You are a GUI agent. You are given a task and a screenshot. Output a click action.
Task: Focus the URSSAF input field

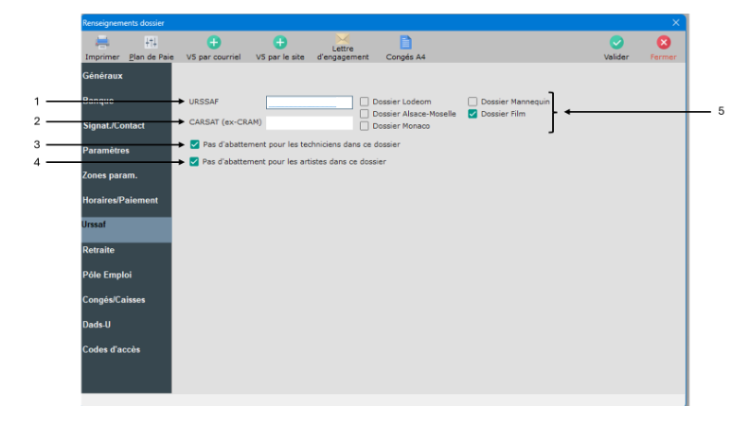tap(309, 102)
